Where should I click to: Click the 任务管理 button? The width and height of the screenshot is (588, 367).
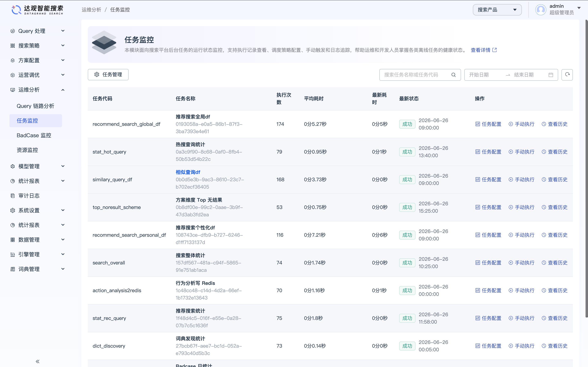click(108, 74)
